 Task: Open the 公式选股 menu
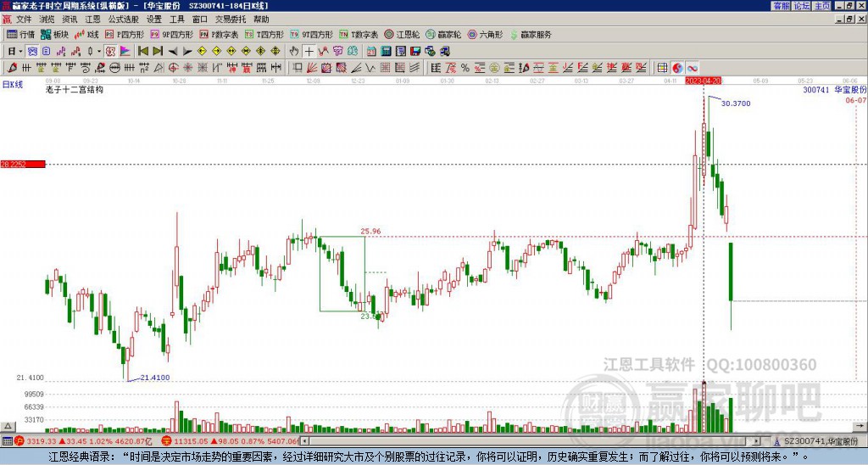tap(124, 20)
